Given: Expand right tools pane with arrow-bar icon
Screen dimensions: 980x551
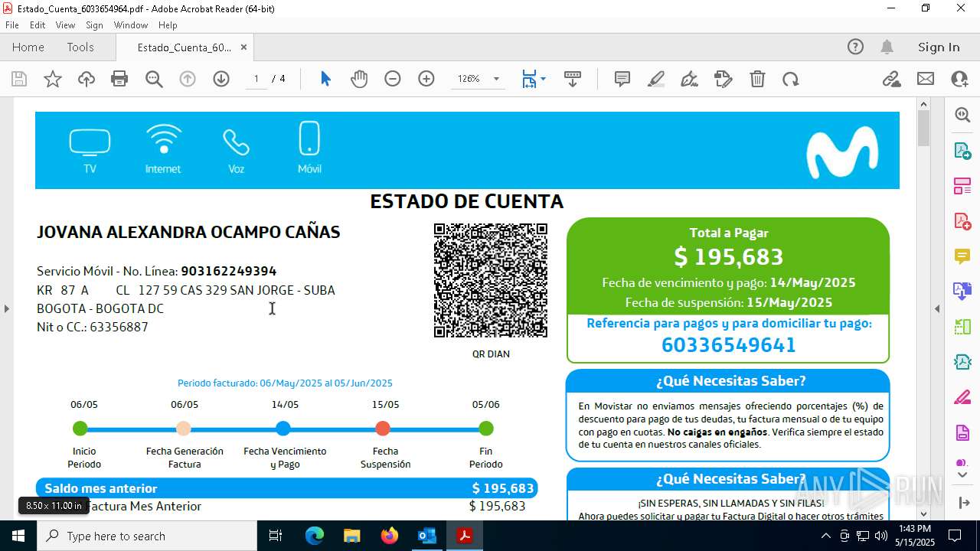Looking at the screenshot, I should [963, 503].
